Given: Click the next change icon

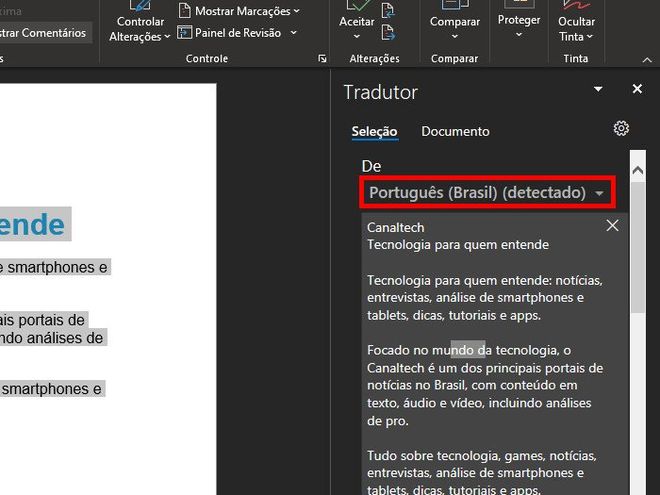Looking at the screenshot, I should pos(388,32).
